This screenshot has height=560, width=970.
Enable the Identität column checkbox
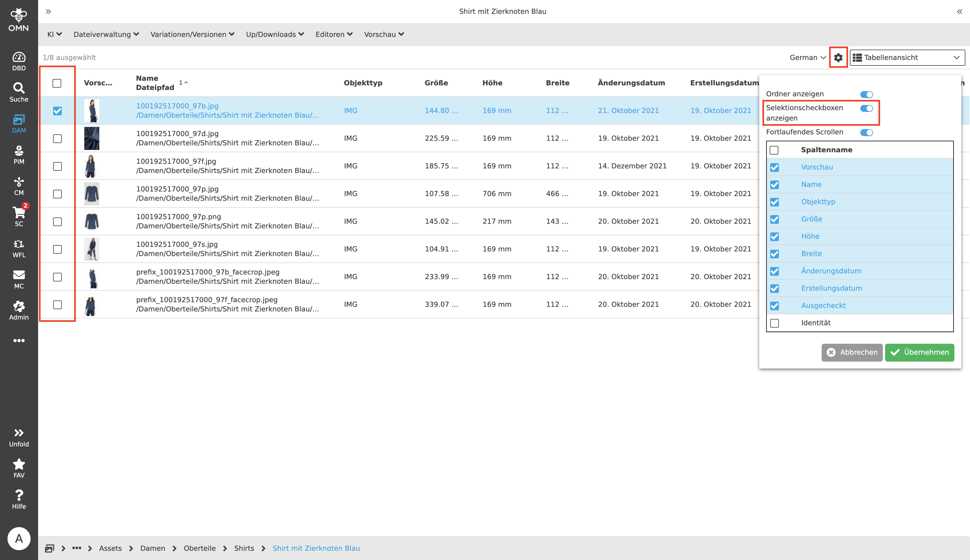click(775, 323)
